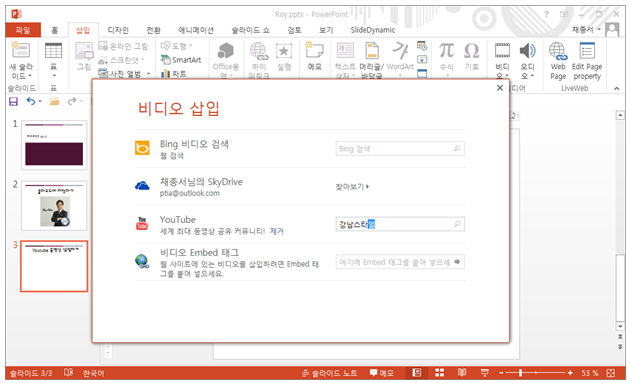
Task: Open Transitions tab
Action: [153, 30]
